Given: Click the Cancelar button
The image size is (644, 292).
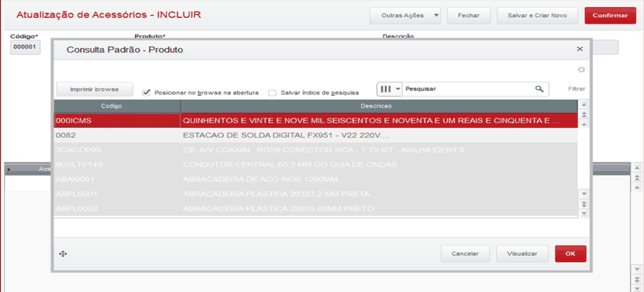Looking at the screenshot, I should [466, 254].
